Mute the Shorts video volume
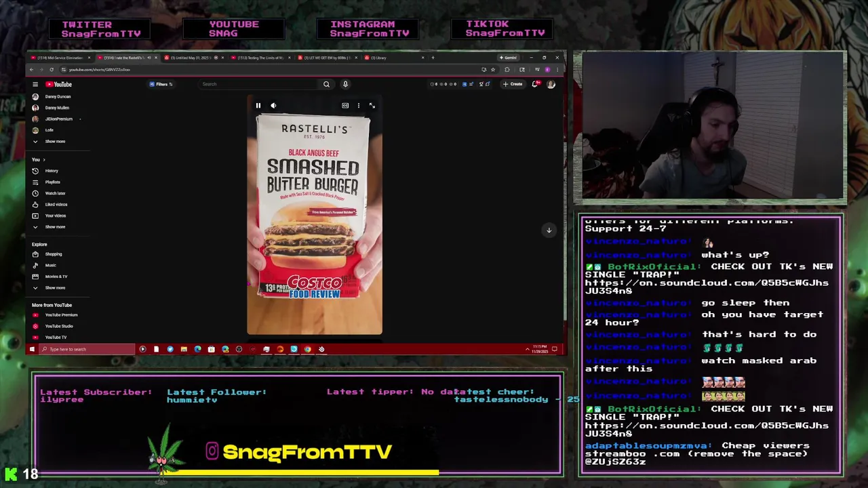The image size is (868, 488). [x=273, y=105]
